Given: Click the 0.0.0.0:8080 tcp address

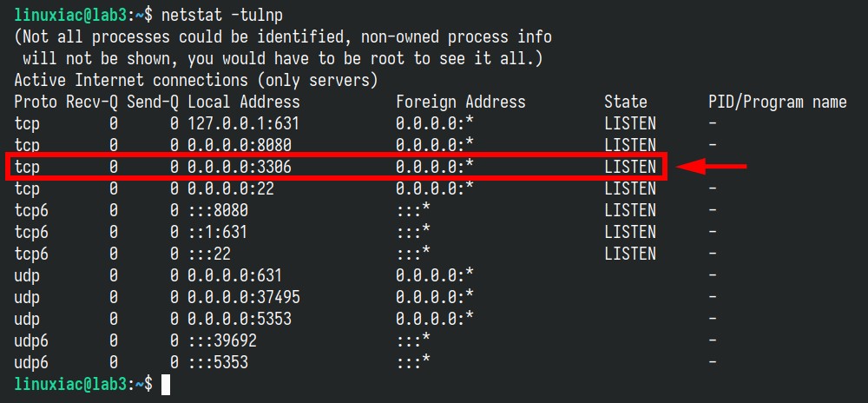Looking at the screenshot, I should [x=240, y=145].
